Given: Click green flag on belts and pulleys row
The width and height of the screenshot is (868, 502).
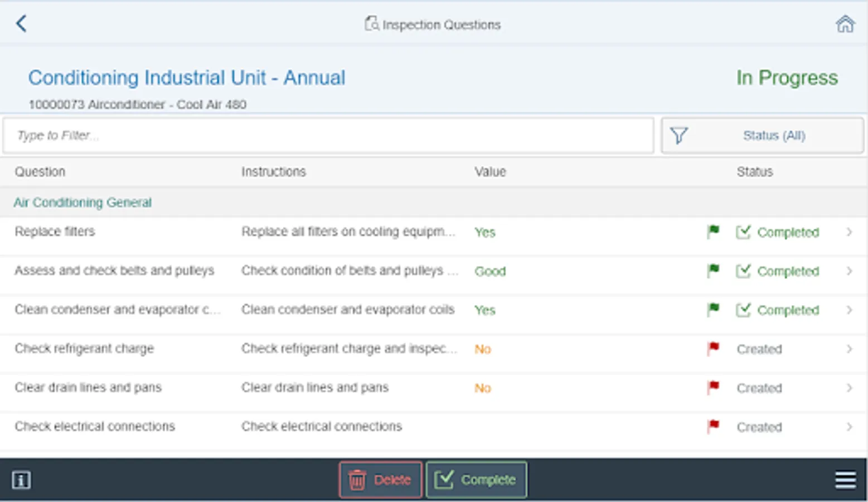Looking at the screenshot, I should (x=713, y=271).
